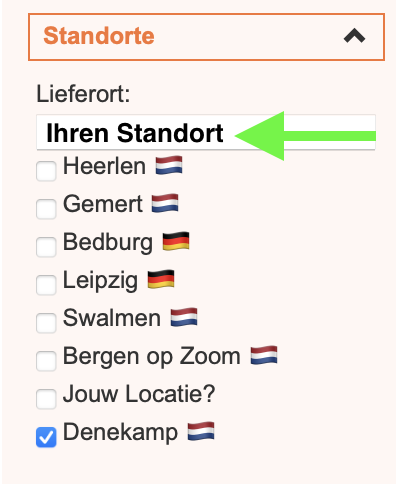Tick the Jouw Locatie? checkbox

[46, 399]
